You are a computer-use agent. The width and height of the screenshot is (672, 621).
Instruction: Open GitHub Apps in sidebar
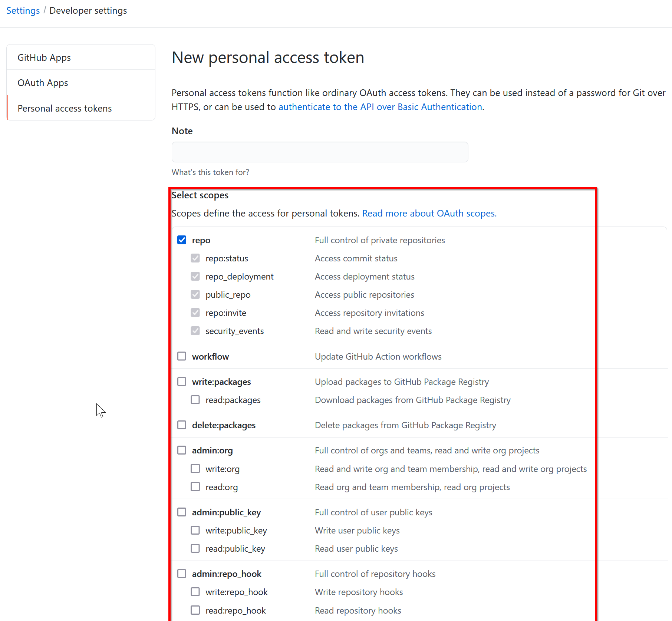pyautogui.click(x=81, y=57)
